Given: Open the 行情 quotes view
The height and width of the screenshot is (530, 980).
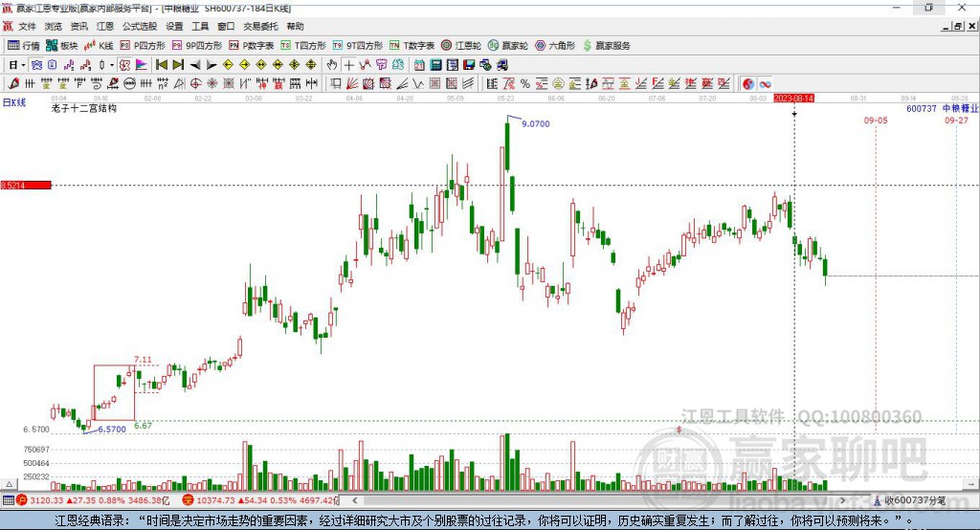Looking at the screenshot, I should 24,46.
